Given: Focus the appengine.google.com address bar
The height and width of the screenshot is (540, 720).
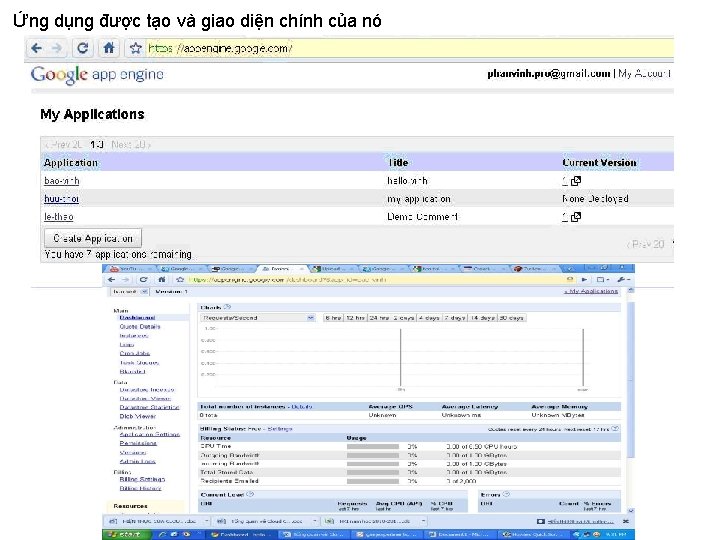Looking at the screenshot, I should coord(410,48).
